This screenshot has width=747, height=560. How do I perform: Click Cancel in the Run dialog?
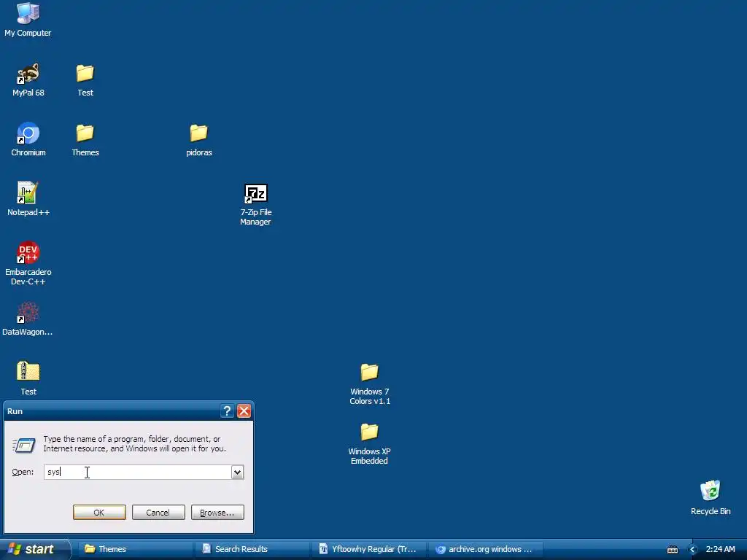pos(158,513)
